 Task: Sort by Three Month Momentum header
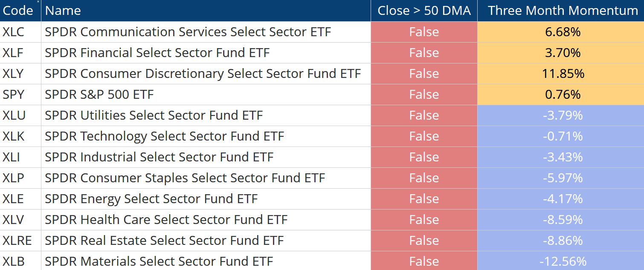[x=563, y=11]
